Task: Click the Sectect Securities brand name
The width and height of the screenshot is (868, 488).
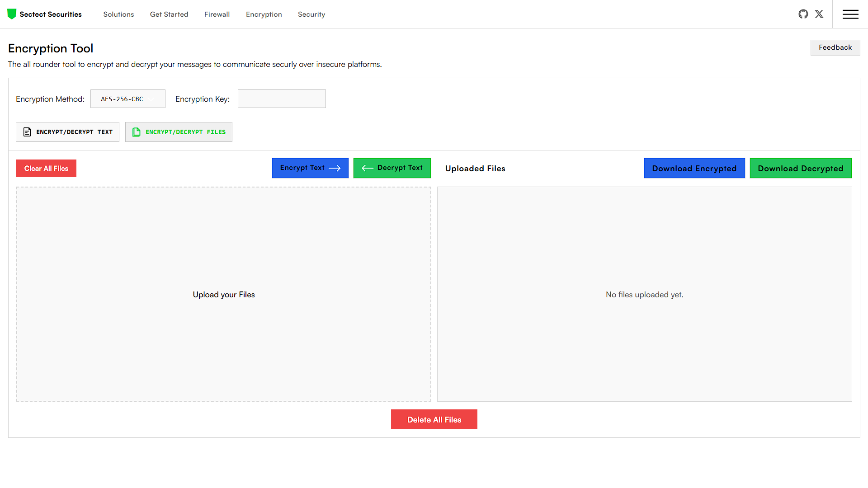Action: click(51, 14)
